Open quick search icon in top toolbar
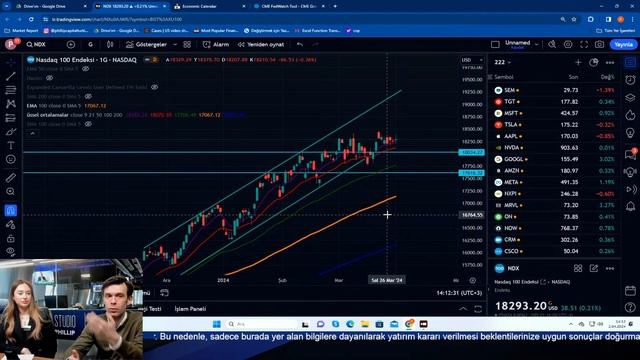 (552, 44)
